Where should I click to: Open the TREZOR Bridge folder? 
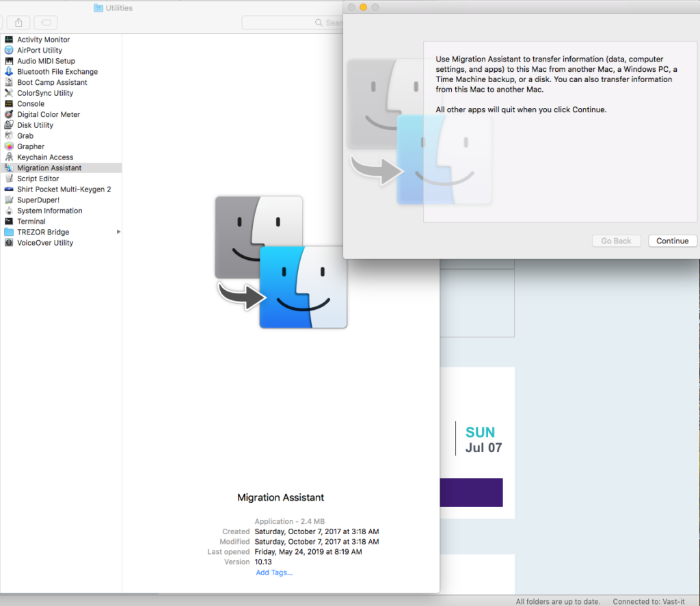(x=42, y=233)
